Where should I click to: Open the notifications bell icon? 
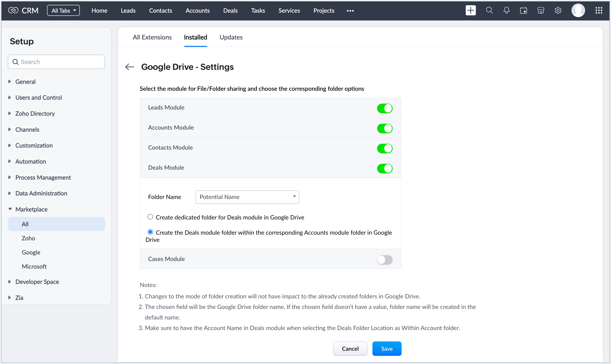click(506, 11)
